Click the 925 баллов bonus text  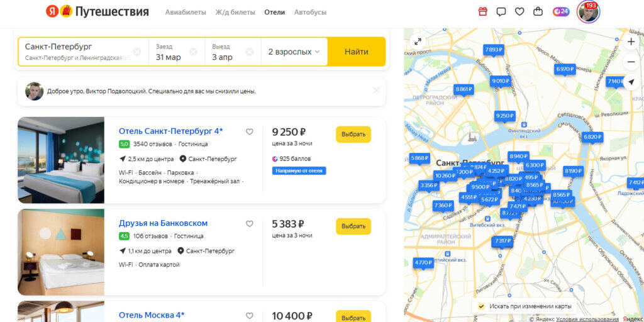295,159
